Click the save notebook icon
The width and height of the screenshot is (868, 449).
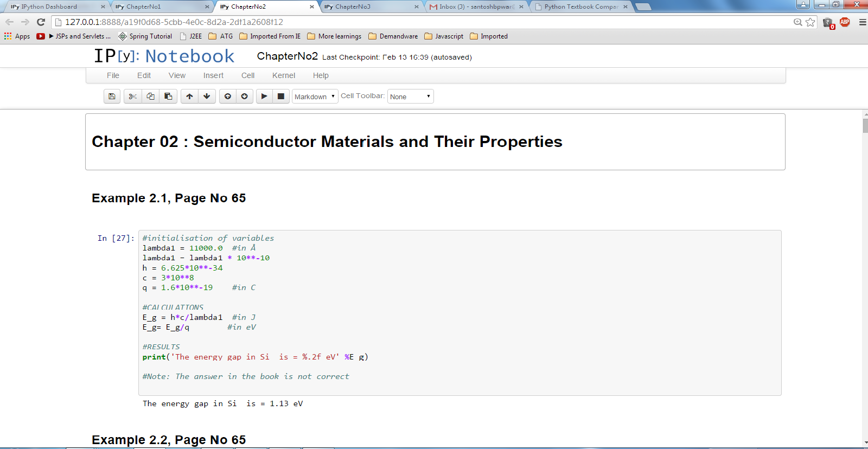click(112, 97)
